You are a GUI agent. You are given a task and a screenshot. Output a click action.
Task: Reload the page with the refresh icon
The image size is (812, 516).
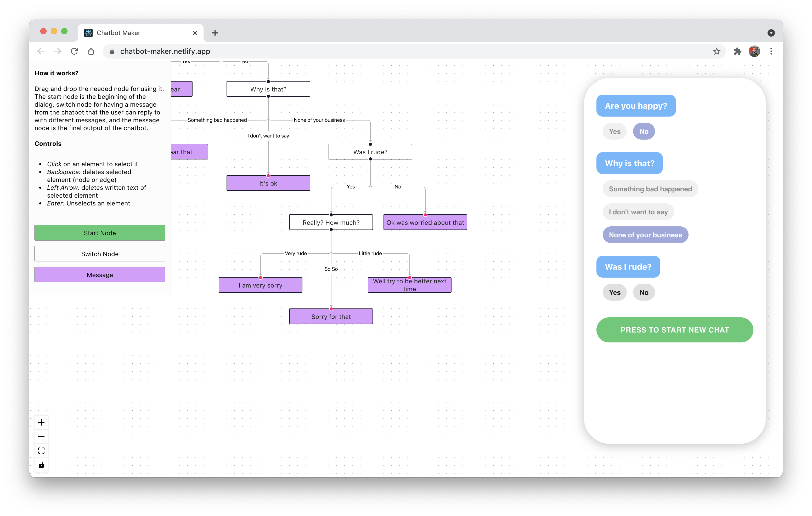[x=75, y=51]
